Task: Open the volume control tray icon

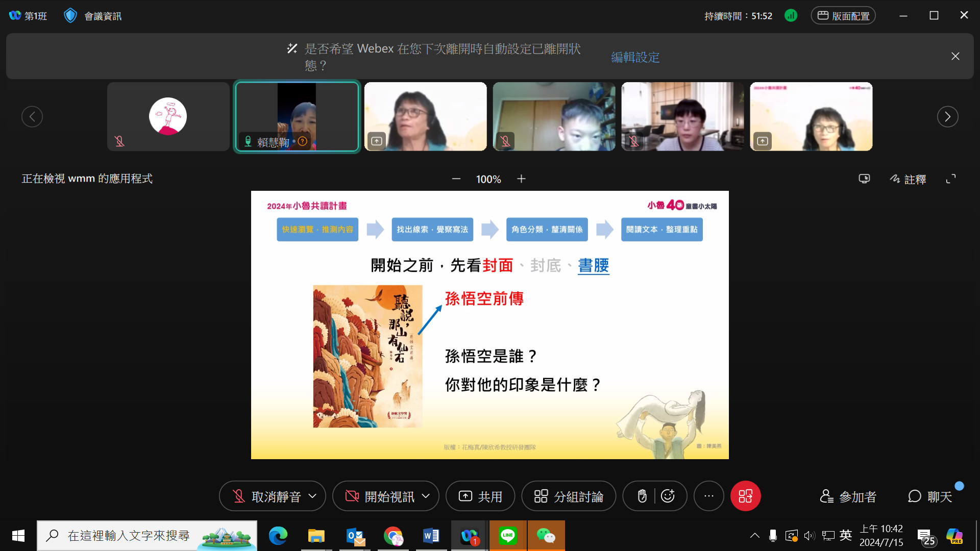Action: (810, 536)
